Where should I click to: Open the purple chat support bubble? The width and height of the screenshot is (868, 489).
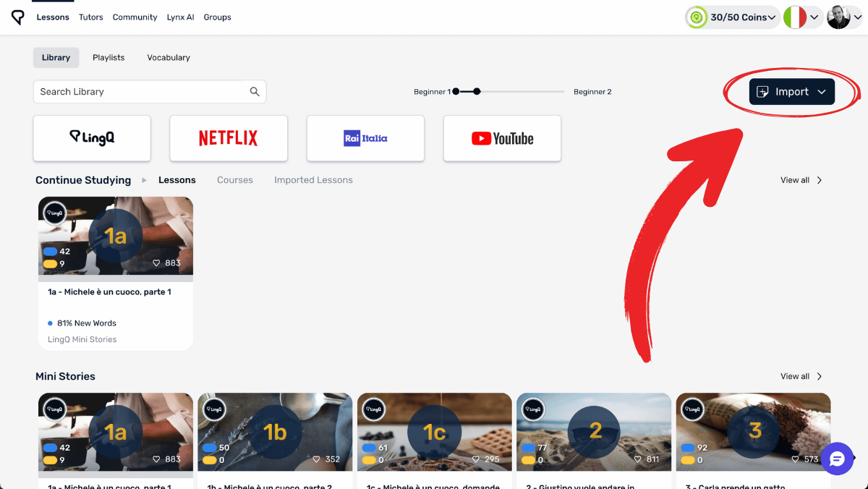pos(837,459)
